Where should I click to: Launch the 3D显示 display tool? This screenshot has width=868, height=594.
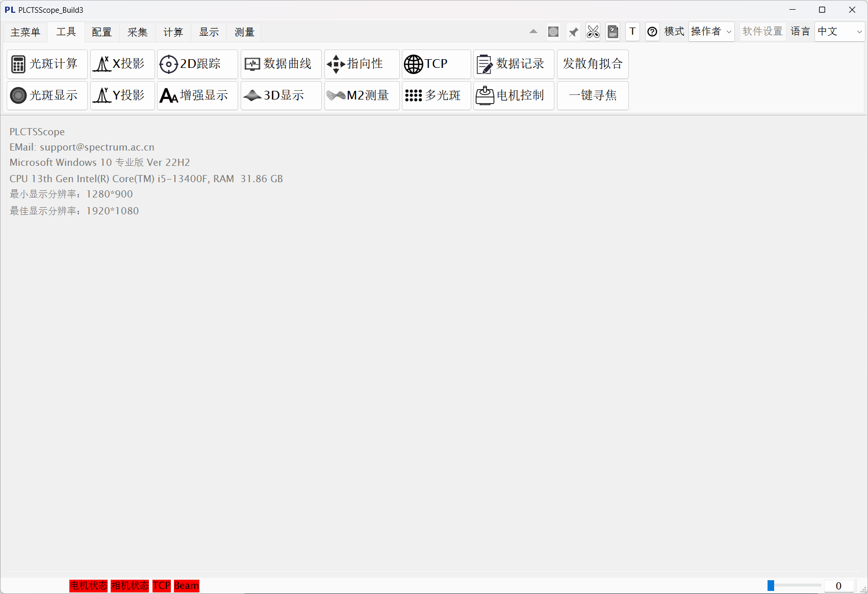click(x=280, y=95)
